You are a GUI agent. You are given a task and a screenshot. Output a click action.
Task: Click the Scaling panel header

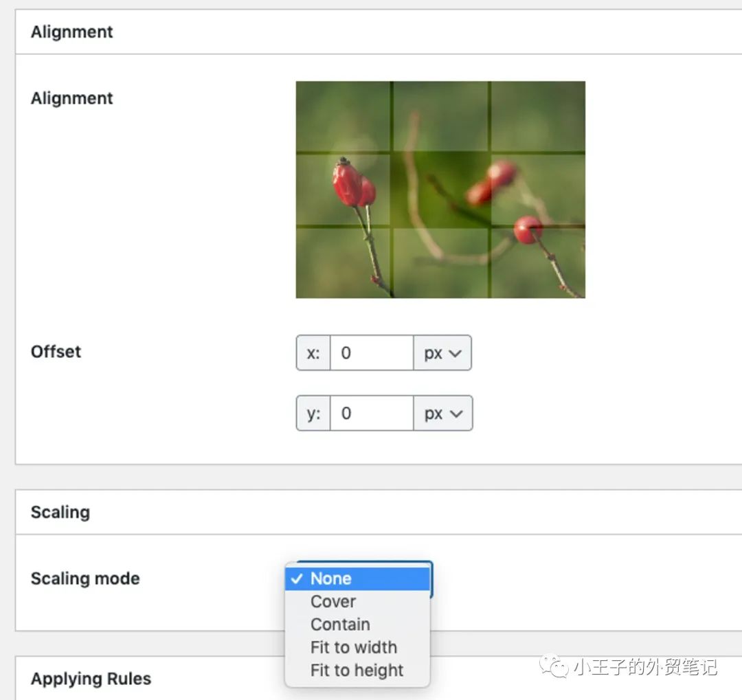(379, 512)
